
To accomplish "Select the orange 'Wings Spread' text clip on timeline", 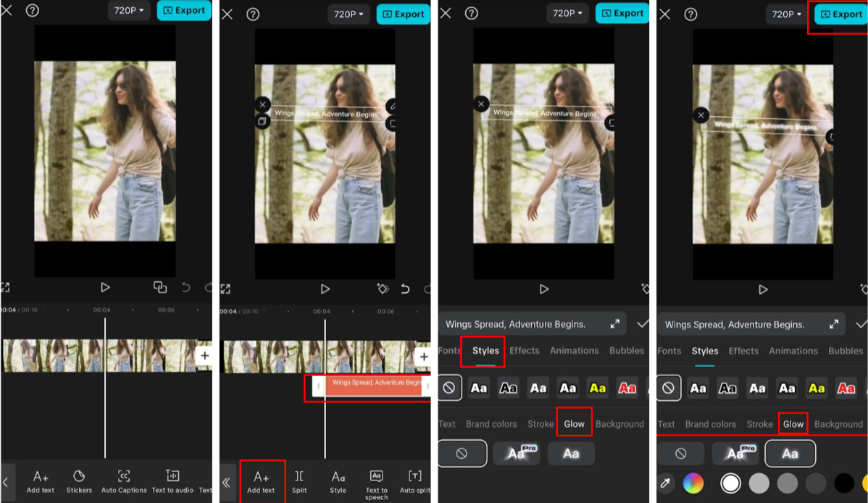I will pos(371,386).
